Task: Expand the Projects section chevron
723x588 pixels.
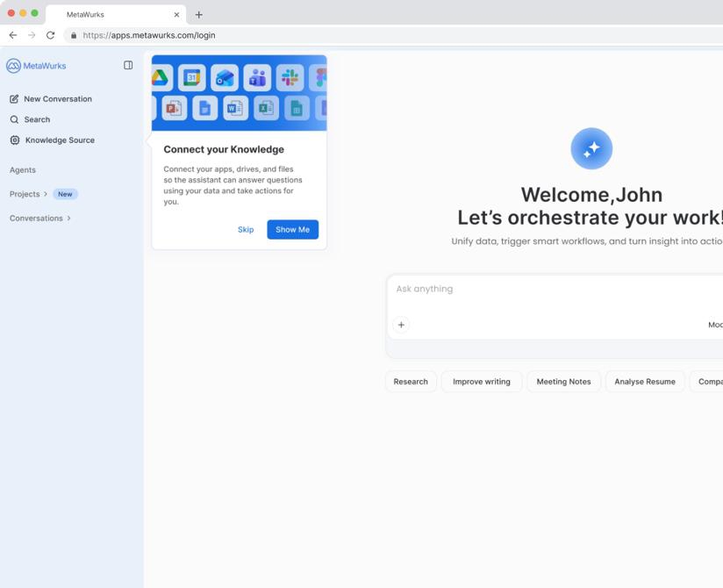Action: pyautogui.click(x=46, y=194)
